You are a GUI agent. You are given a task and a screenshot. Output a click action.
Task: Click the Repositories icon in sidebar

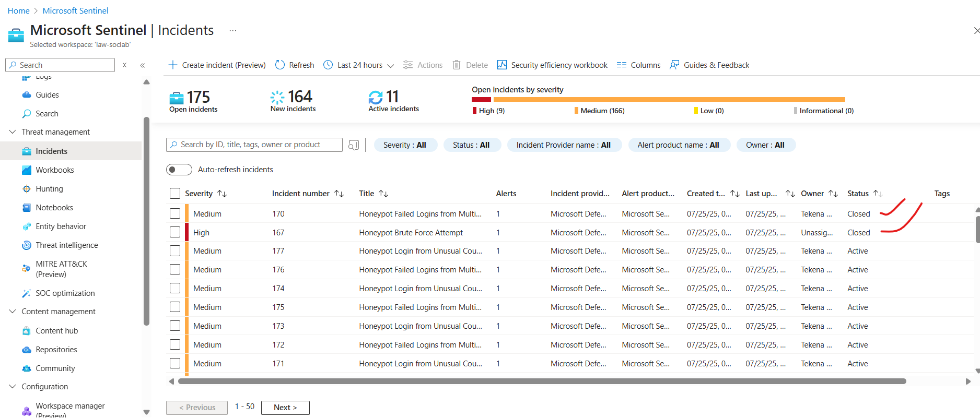coord(27,350)
